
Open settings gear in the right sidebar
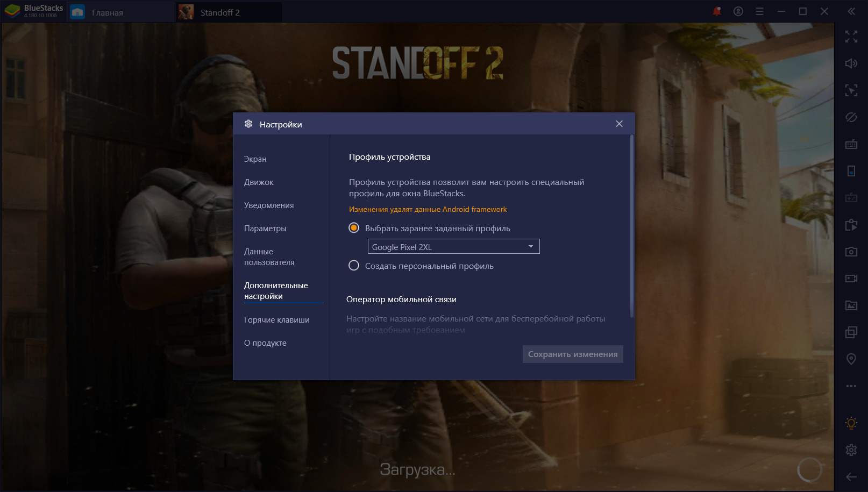point(851,450)
